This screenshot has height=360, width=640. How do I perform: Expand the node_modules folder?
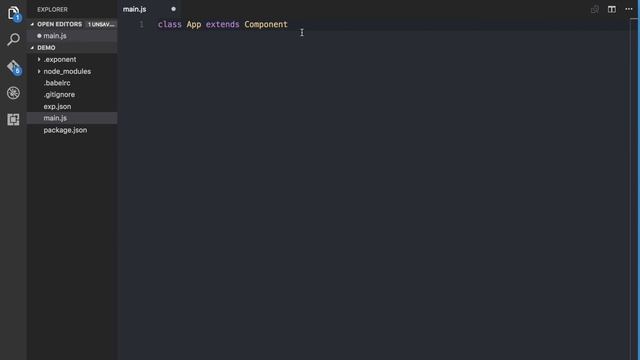point(72,71)
